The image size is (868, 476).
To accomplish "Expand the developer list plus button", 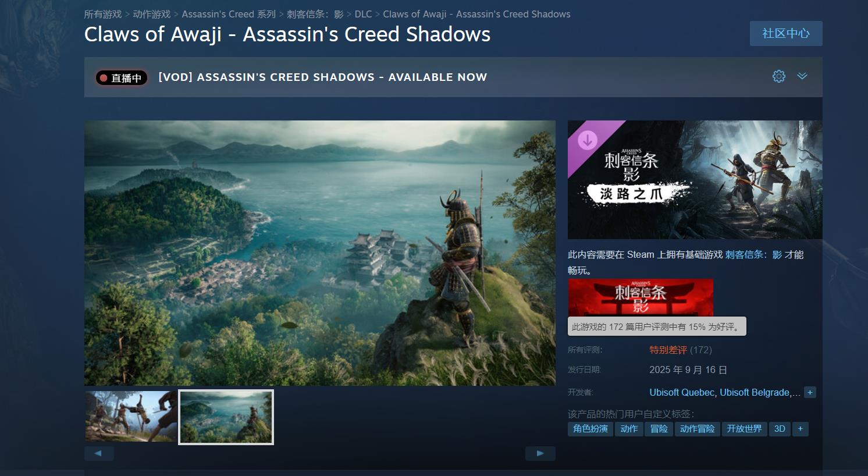I will coord(810,392).
